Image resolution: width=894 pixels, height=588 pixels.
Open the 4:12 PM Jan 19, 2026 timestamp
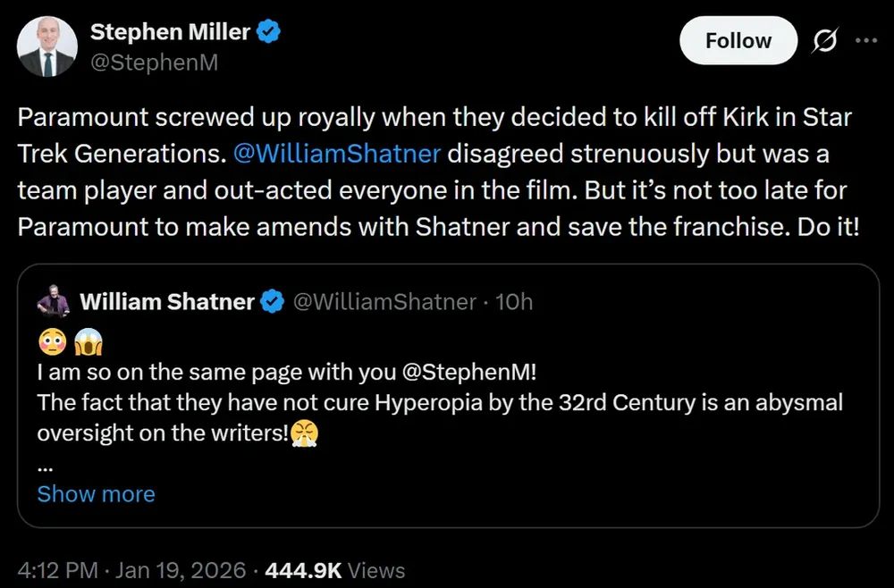[136, 570]
